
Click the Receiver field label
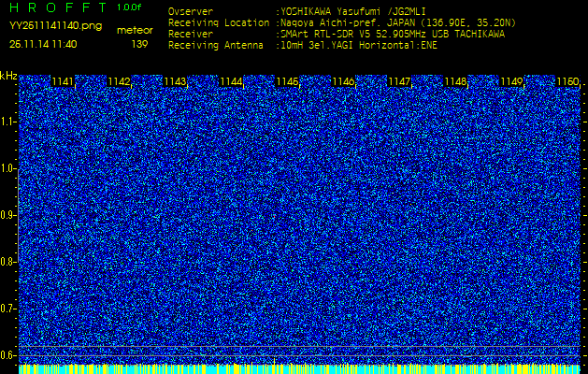pos(191,35)
